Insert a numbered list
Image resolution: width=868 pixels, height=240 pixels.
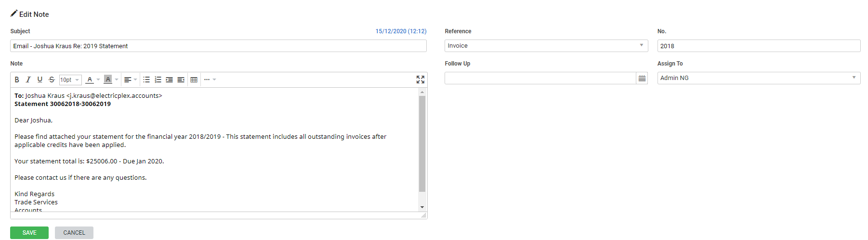pyautogui.click(x=158, y=80)
